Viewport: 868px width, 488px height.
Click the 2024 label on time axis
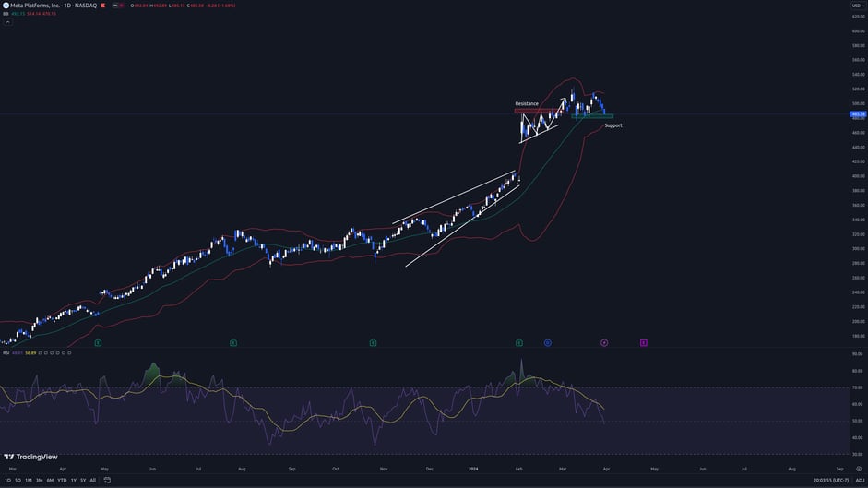pos(473,470)
